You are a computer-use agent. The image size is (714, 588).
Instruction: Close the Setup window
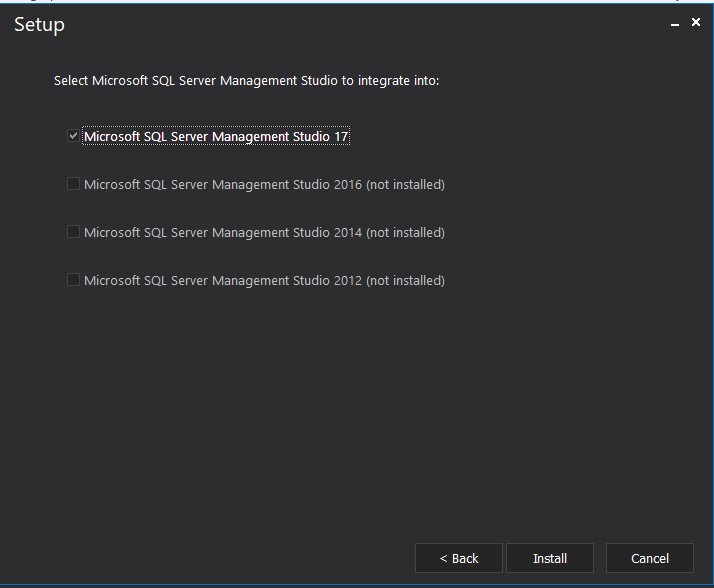[x=696, y=22]
